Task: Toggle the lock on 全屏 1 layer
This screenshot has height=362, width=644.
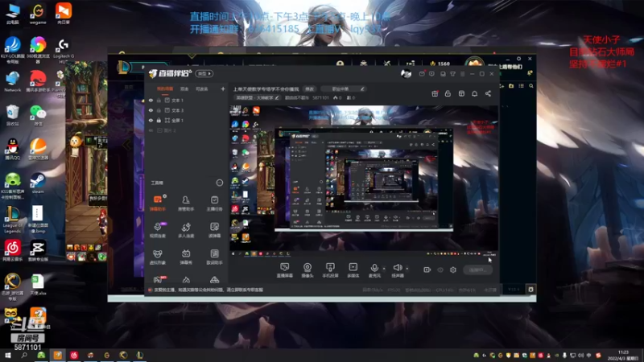Action: [x=159, y=120]
